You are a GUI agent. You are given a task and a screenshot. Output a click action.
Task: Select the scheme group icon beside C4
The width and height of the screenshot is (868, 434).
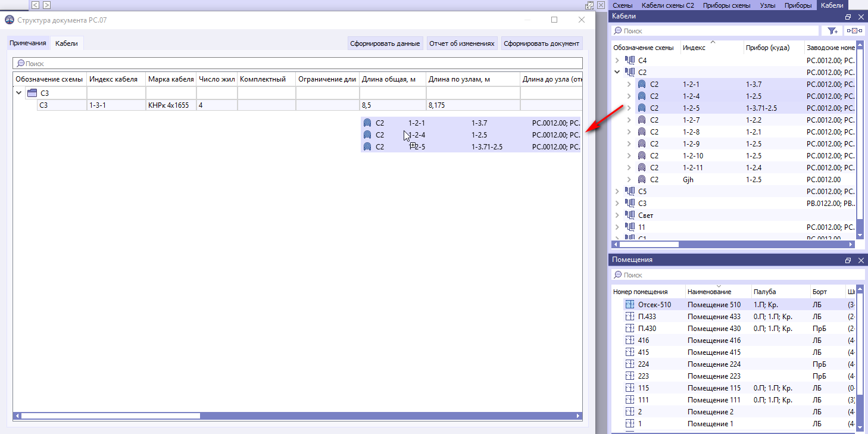pos(630,60)
